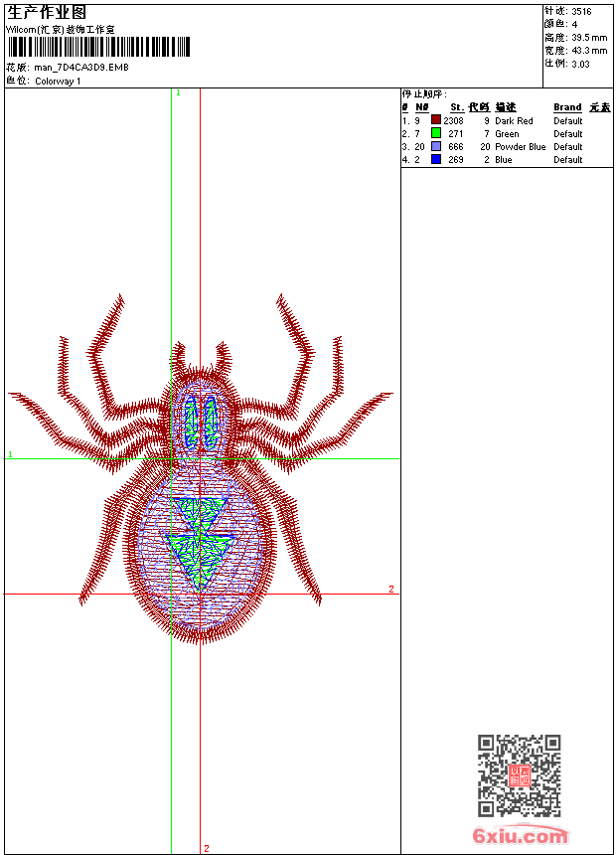The width and height of the screenshot is (616, 855).
Task: Open the 6xiu.com watermark link
Action: [521, 836]
